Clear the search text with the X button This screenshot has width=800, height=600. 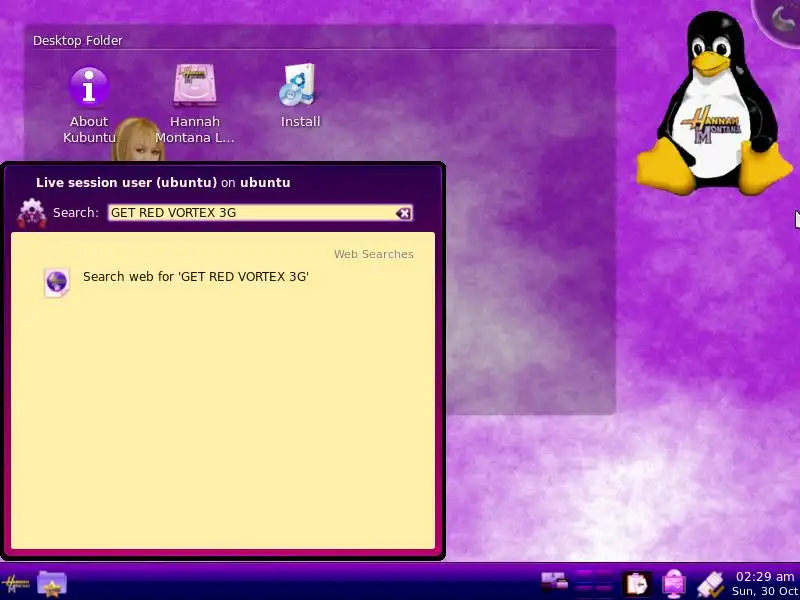(404, 213)
